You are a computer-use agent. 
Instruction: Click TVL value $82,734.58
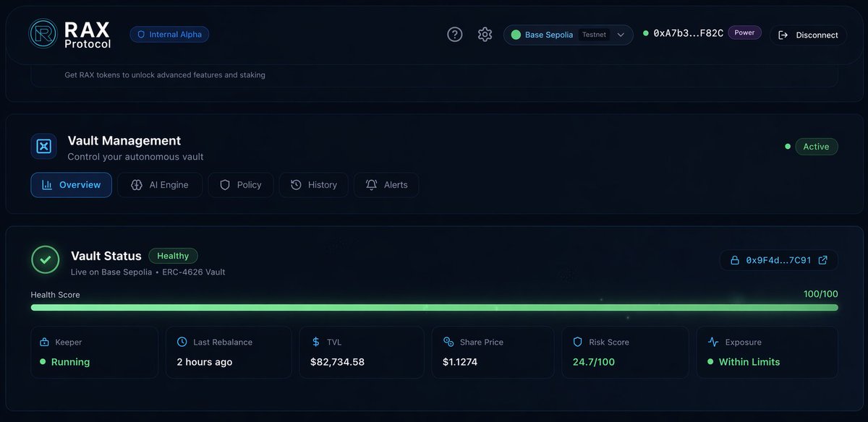coord(337,361)
